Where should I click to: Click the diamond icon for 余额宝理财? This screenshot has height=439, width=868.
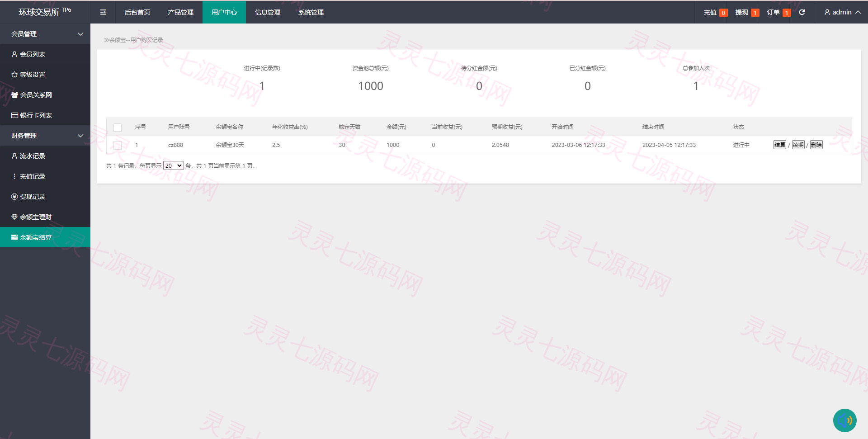(x=14, y=217)
